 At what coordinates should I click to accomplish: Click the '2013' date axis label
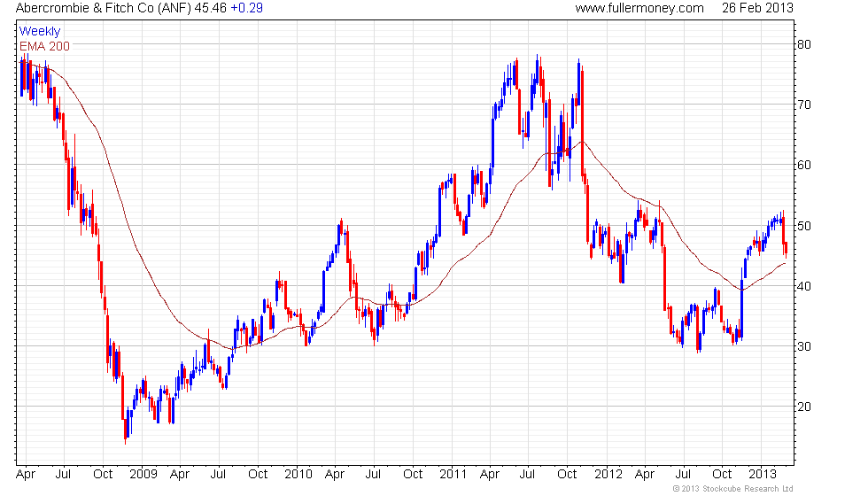click(x=763, y=475)
